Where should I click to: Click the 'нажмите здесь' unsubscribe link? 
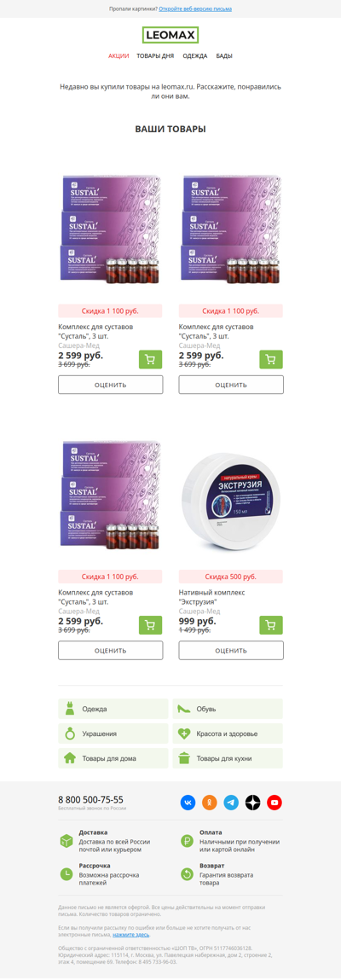pos(131,935)
